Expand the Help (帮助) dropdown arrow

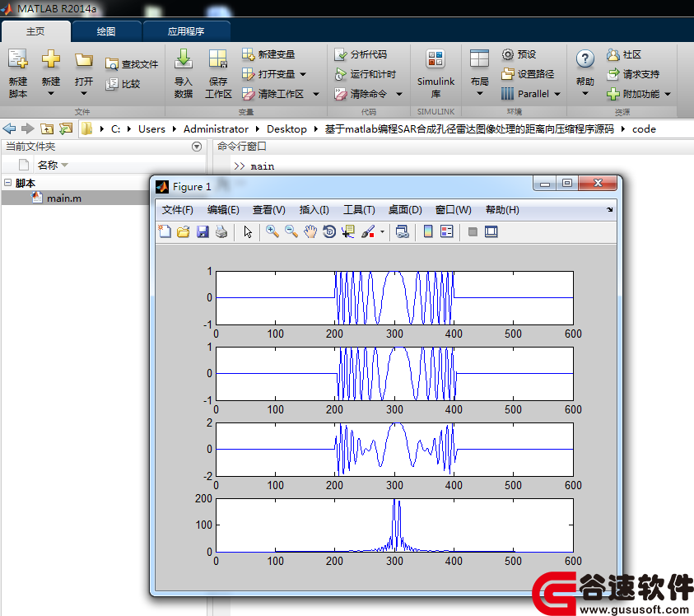(585, 93)
